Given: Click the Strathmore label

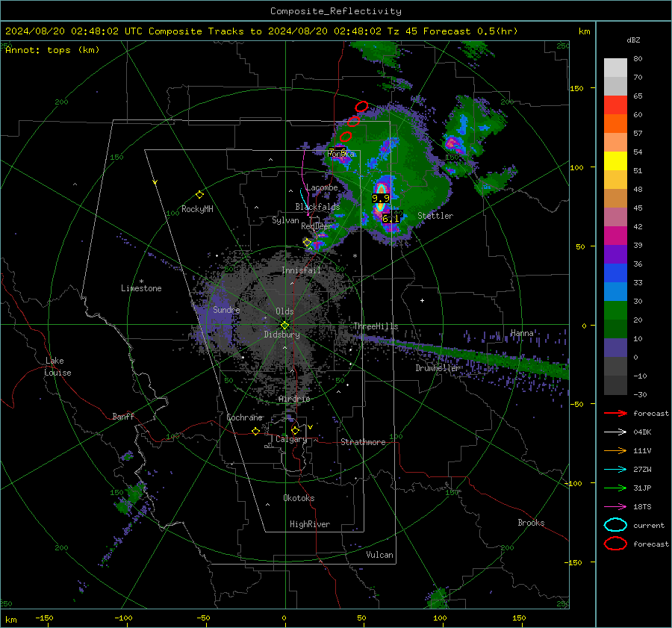Looking at the screenshot, I should click(363, 442).
